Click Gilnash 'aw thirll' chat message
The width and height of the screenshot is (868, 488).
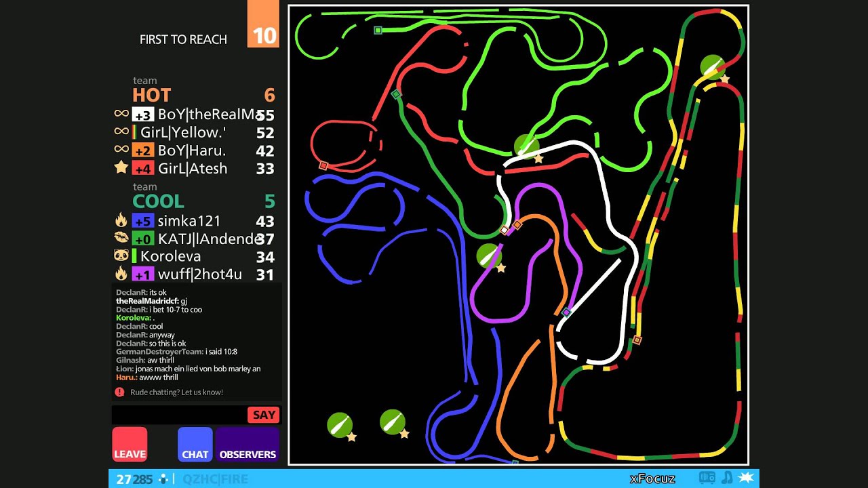pos(145,361)
